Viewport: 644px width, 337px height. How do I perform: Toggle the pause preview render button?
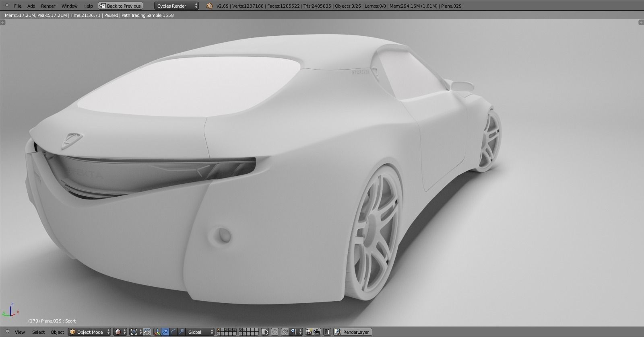click(327, 332)
